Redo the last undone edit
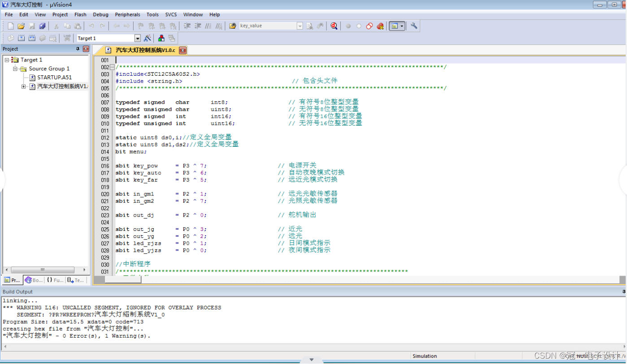This screenshot has height=364, width=627. click(x=102, y=26)
